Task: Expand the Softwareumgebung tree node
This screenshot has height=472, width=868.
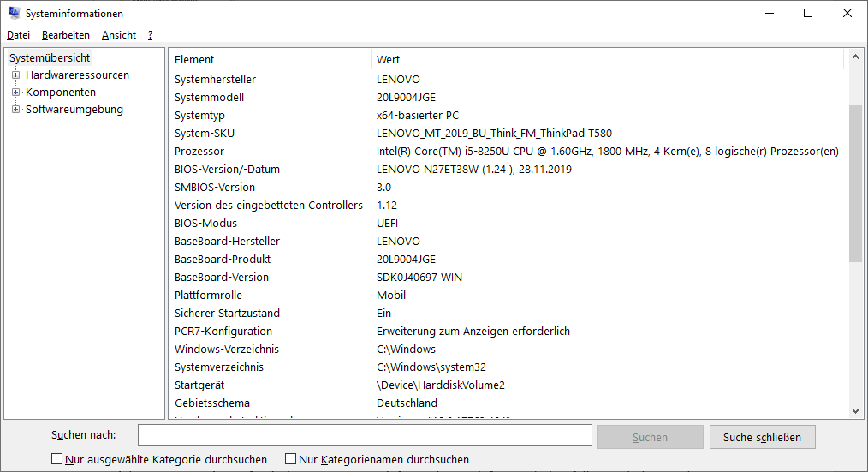Action: [15, 110]
